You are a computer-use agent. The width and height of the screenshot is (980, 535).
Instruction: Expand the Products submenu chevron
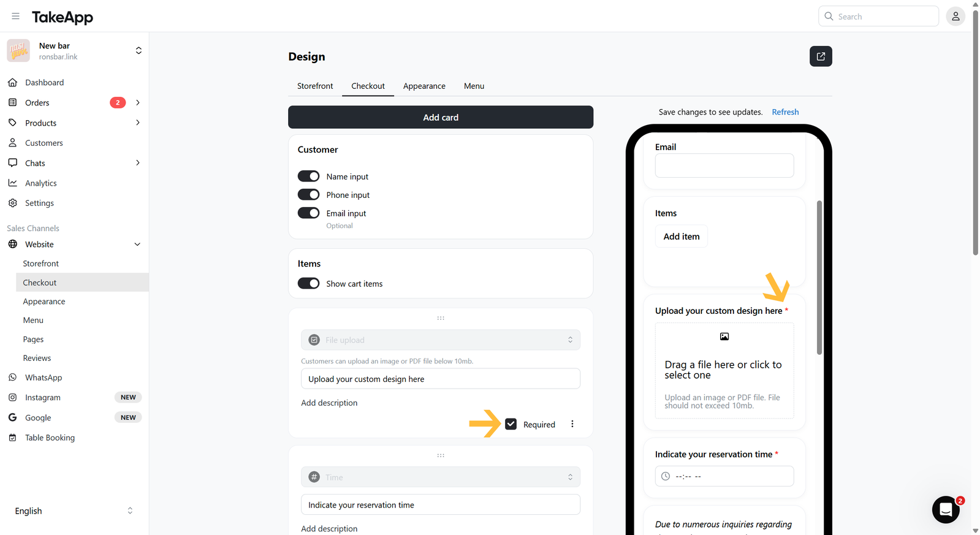click(x=138, y=123)
